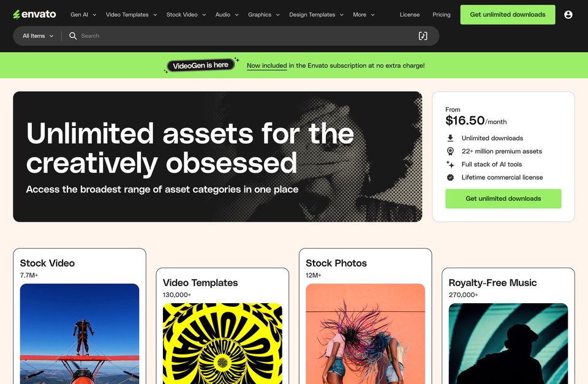Viewport: 588px width, 384px height.
Task: Click the Lifetime commercial license checkmark icon
Action: tap(450, 178)
